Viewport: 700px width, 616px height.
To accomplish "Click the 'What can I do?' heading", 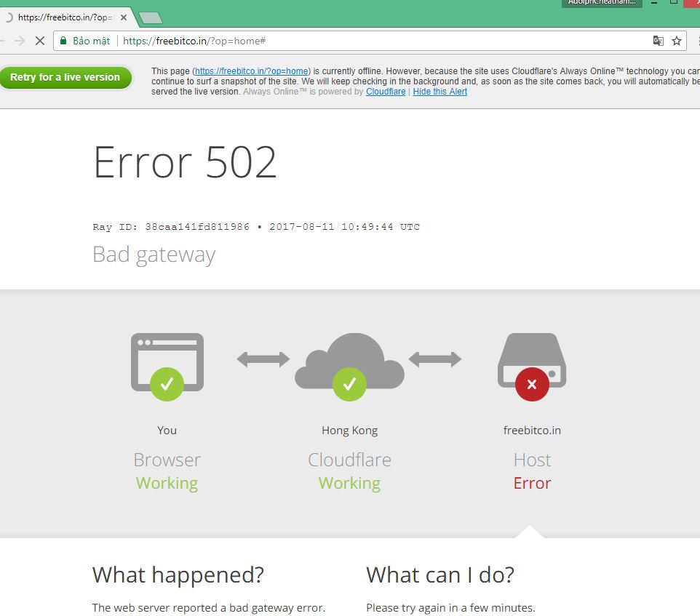I will (440, 575).
